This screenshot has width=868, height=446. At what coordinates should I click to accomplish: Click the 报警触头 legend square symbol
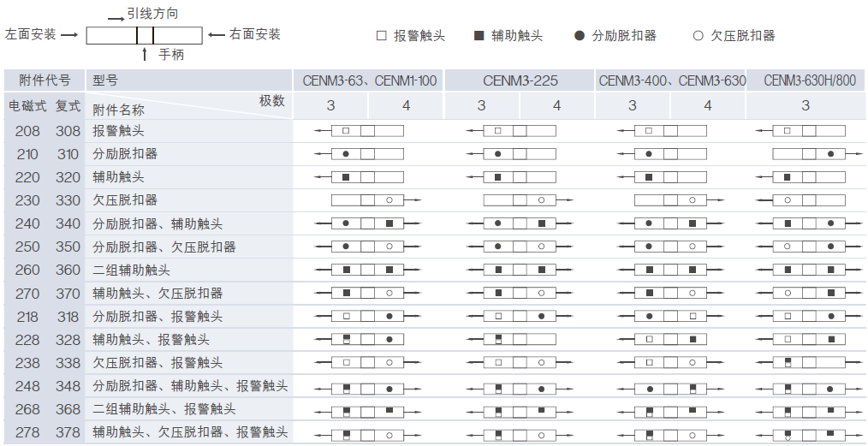[382, 37]
